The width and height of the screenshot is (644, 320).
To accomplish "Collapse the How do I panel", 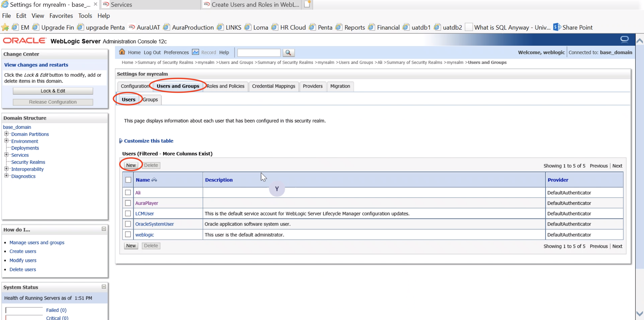I will tap(104, 229).
